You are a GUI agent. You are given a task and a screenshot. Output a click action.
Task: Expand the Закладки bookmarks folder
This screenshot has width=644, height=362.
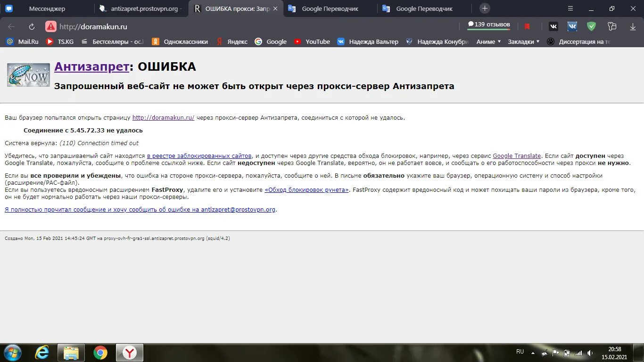click(524, 41)
